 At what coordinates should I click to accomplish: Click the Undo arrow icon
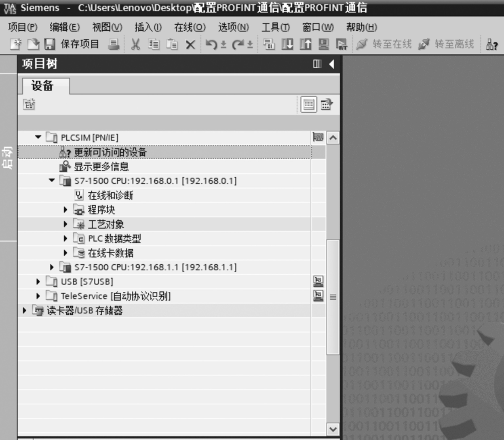pyautogui.click(x=211, y=44)
